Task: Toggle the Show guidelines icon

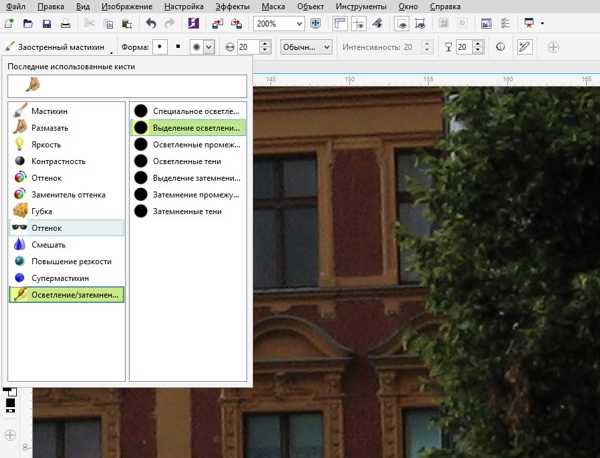Action: [x=359, y=24]
